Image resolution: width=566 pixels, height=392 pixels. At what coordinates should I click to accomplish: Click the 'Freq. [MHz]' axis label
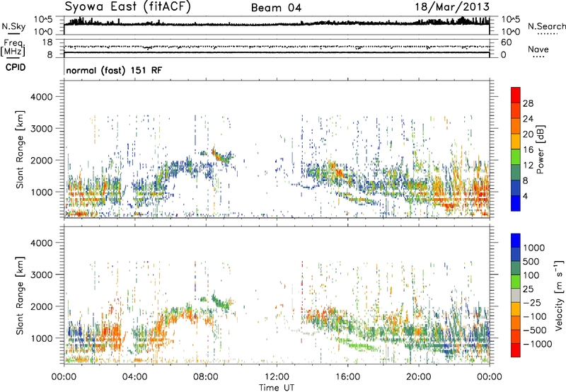pyautogui.click(x=13, y=48)
